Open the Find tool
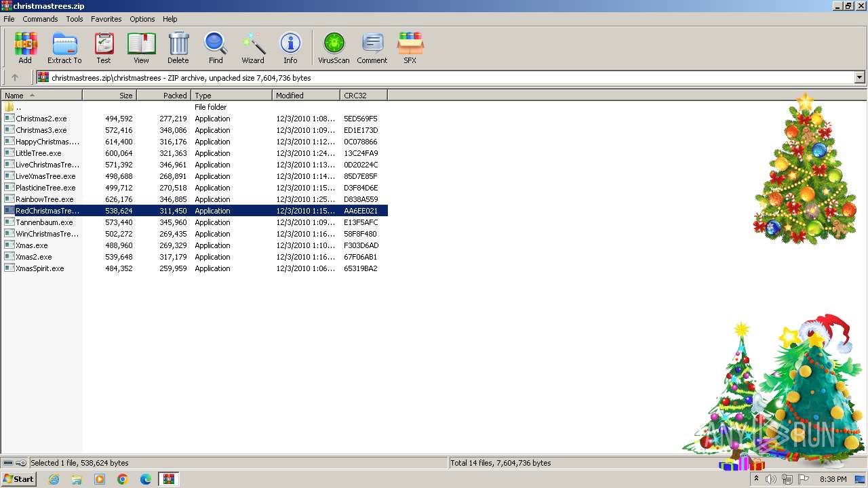868x488 pixels. click(216, 47)
